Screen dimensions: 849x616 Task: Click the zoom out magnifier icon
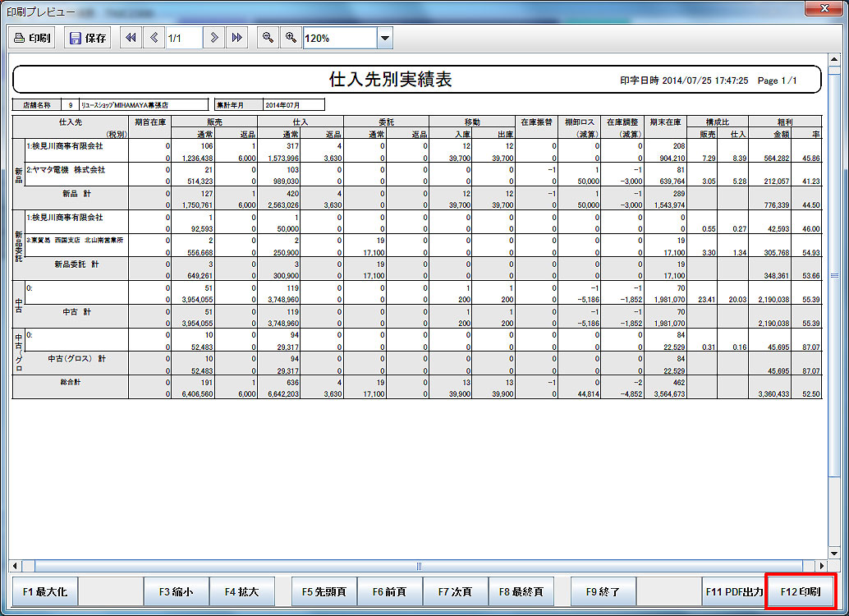[x=267, y=38]
